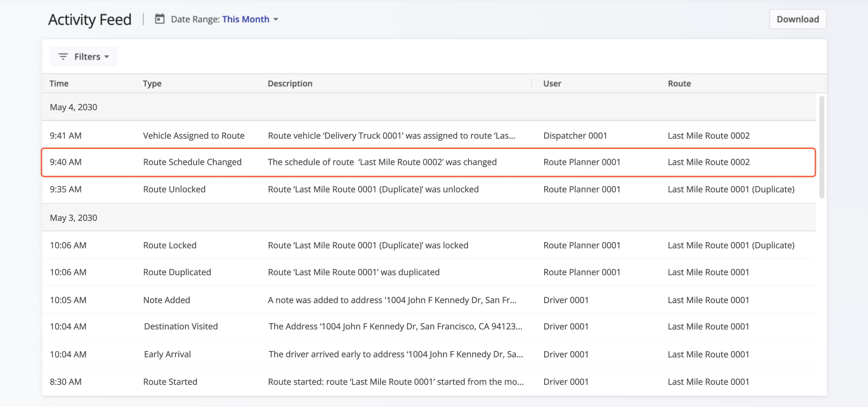868x407 pixels.
Task: Click the Dispatcher 0001 user cell
Action: (x=575, y=136)
